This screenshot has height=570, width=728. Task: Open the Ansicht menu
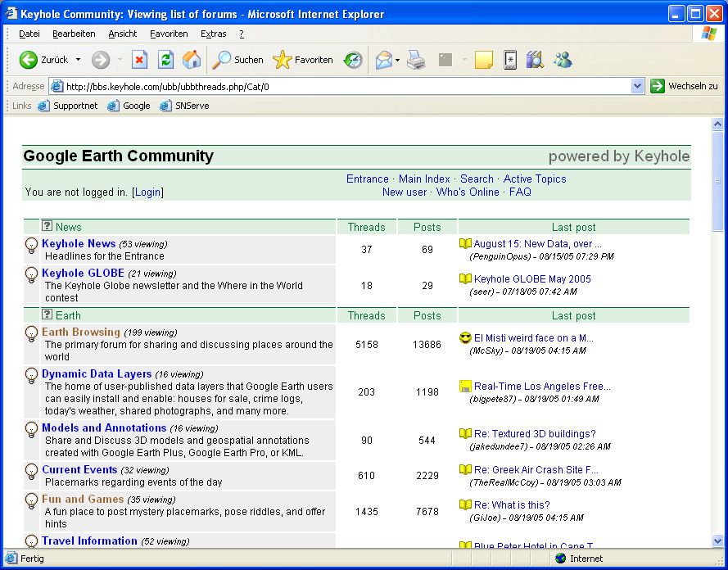click(122, 34)
